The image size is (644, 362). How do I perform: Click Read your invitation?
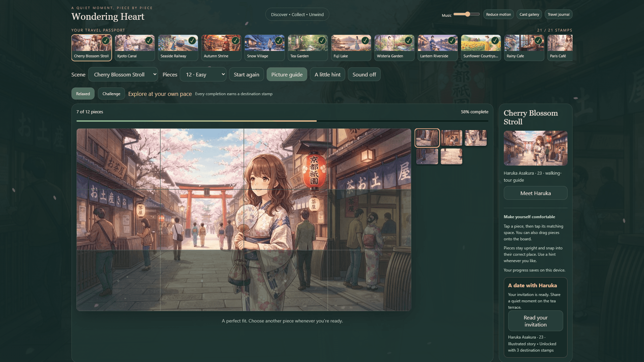[x=536, y=321]
